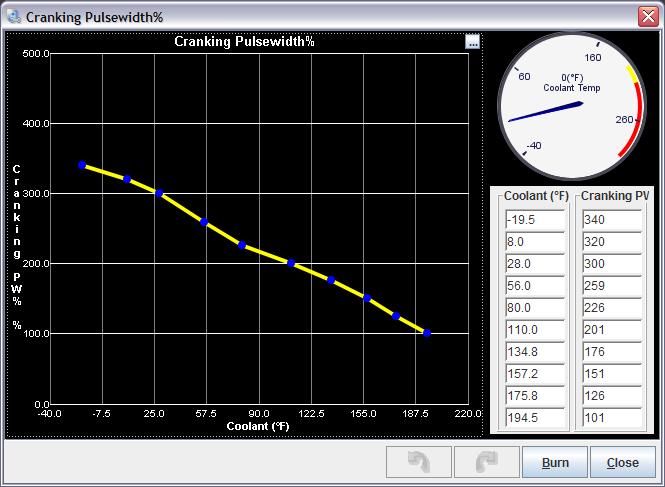Image resolution: width=665 pixels, height=487 pixels.
Task: Select the 300 cranking PW field
Action: 612,264
